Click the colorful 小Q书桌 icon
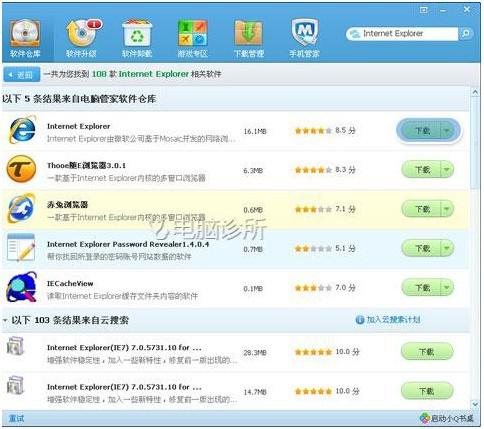The width and height of the screenshot is (484, 429). click(425, 418)
